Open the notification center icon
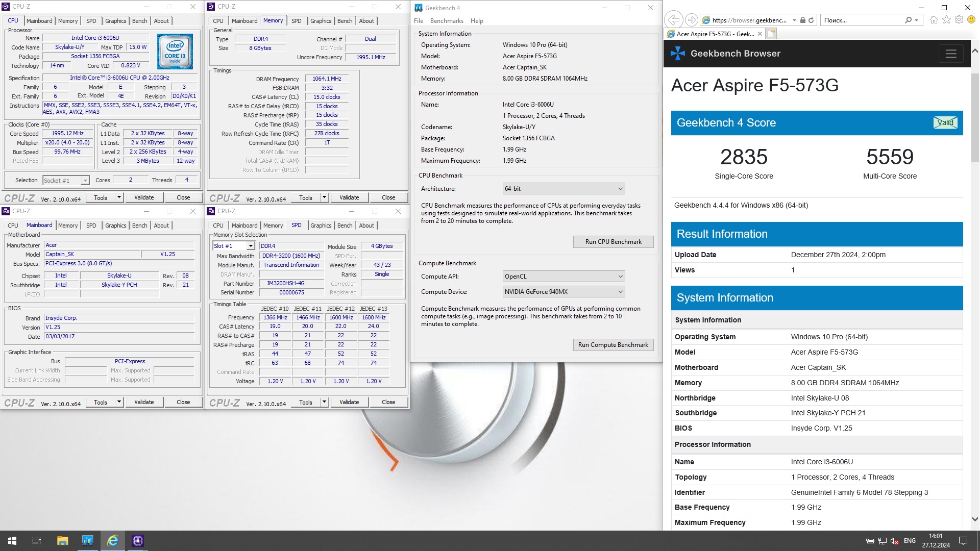The height and width of the screenshot is (551, 980). coord(963,541)
